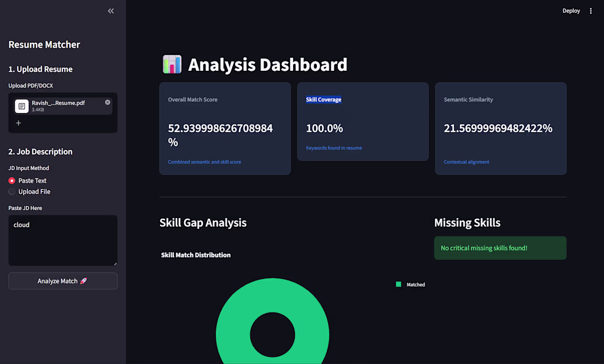Click the JD Input Method label
The width and height of the screenshot is (604, 364).
click(x=29, y=168)
